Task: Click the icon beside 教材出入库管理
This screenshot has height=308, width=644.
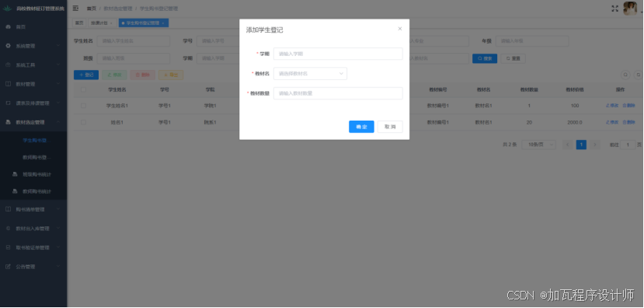Action: (x=9, y=228)
